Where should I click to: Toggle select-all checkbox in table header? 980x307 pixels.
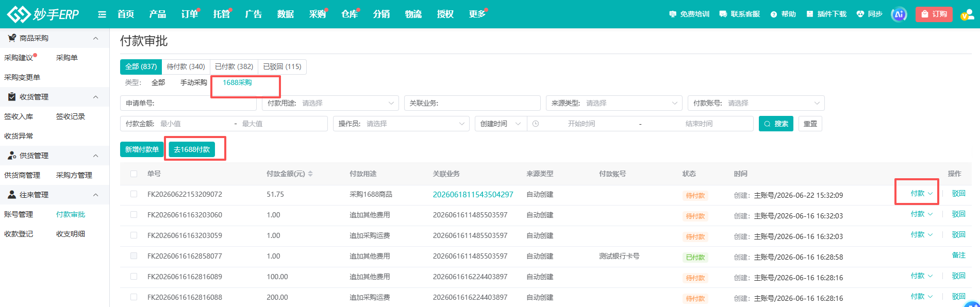click(x=134, y=174)
